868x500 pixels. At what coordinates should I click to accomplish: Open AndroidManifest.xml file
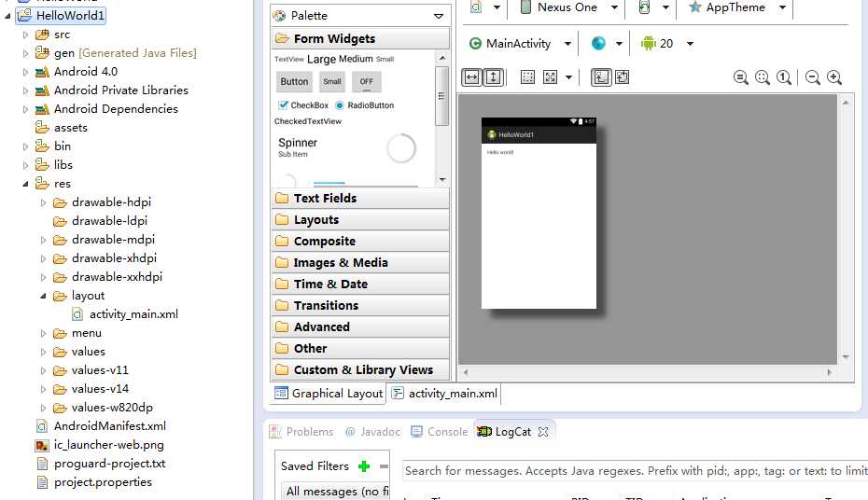(x=109, y=426)
